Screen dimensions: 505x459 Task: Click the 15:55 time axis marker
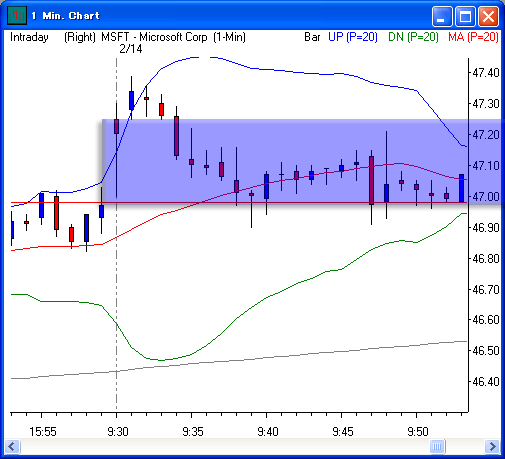(x=43, y=432)
